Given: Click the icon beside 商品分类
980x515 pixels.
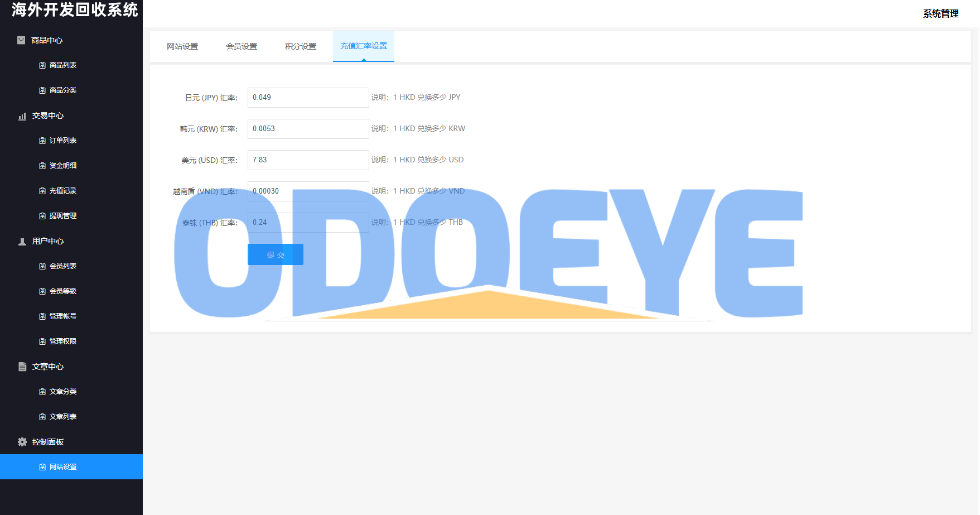Looking at the screenshot, I should [x=42, y=90].
